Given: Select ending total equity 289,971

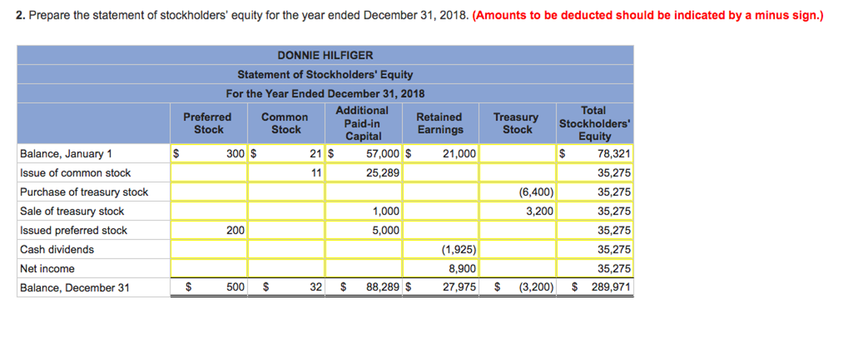Looking at the screenshot, I should (x=595, y=287).
